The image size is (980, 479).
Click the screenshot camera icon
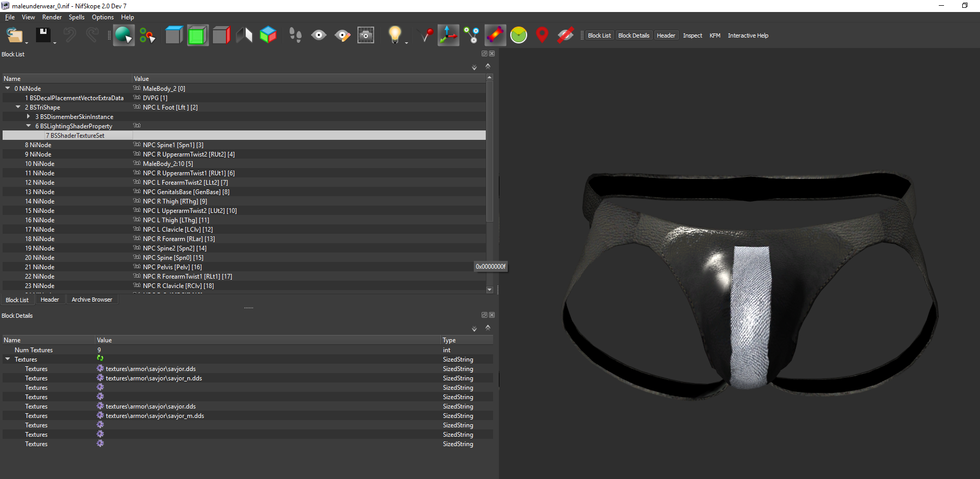coord(366,35)
